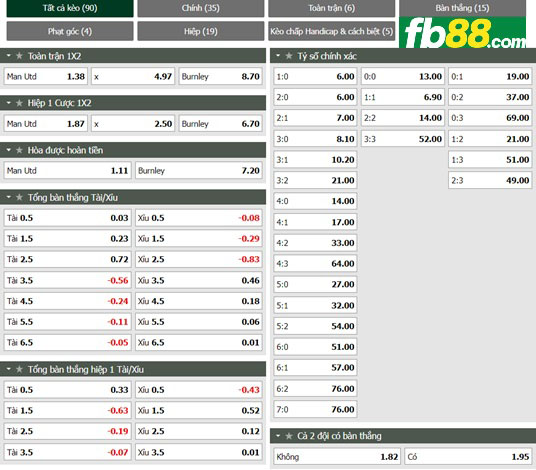Star the Cả 2 đội có bàn thắng market
Screen dimensions: 536x470
point(289,436)
